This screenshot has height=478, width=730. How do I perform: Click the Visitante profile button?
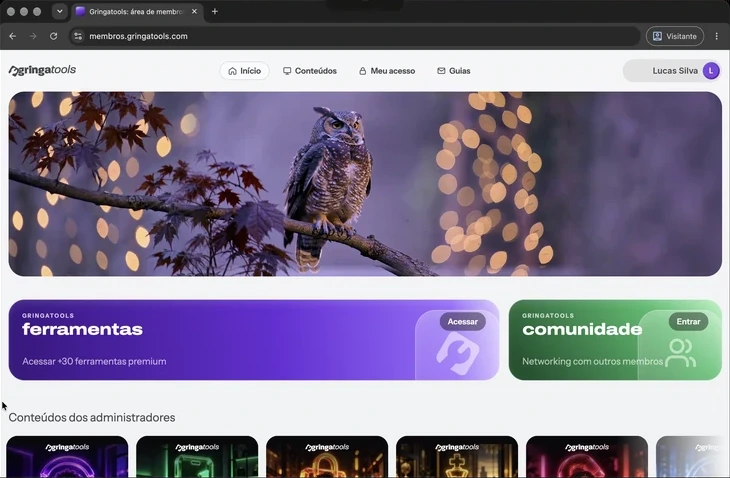pyautogui.click(x=675, y=36)
